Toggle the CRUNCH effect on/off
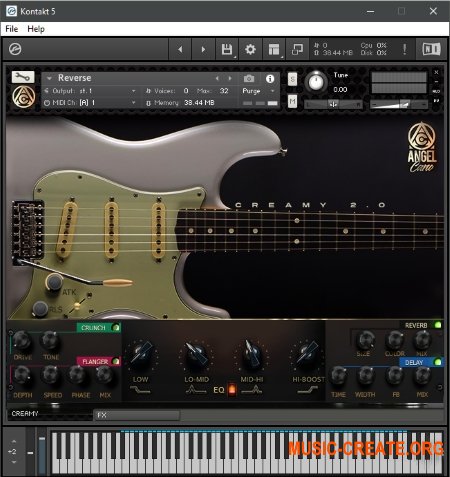The height and width of the screenshot is (477, 450). [116, 328]
